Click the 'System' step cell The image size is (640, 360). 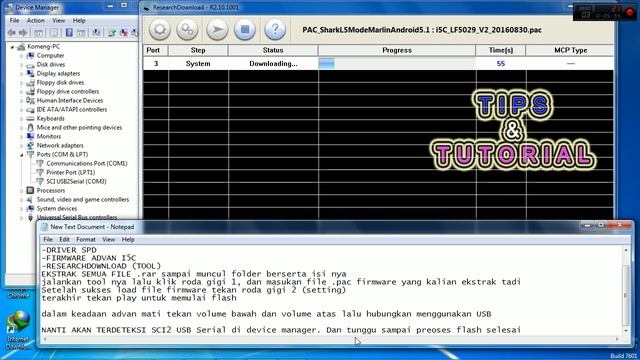click(x=198, y=64)
